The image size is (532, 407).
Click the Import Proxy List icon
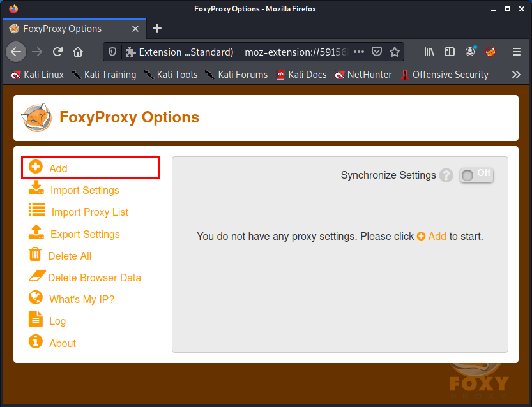[x=37, y=209]
